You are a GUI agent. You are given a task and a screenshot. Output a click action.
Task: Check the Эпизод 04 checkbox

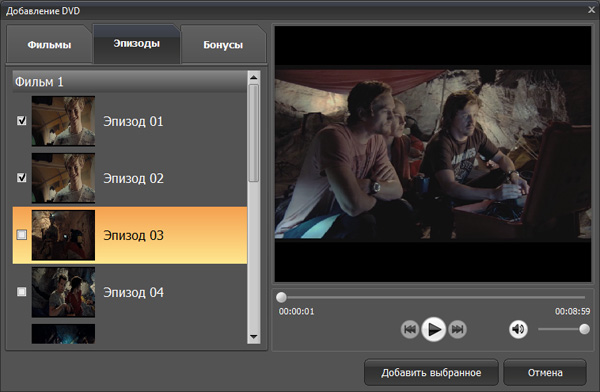pyautogui.click(x=22, y=292)
